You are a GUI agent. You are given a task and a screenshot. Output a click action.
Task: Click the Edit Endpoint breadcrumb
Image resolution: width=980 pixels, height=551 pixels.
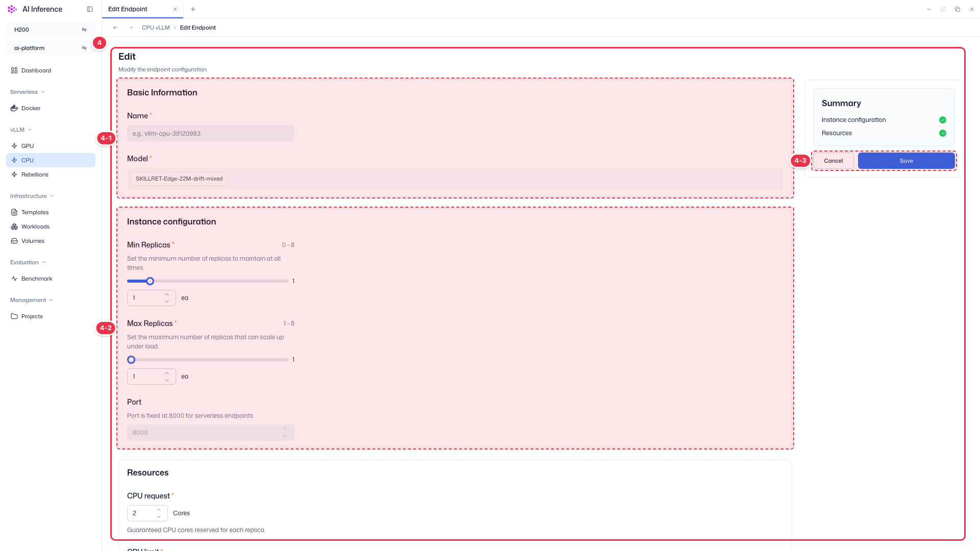point(198,28)
